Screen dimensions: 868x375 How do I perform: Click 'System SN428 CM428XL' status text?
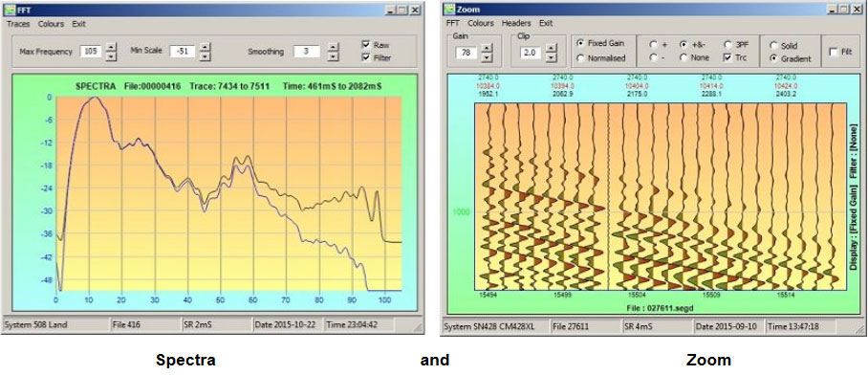tap(488, 326)
